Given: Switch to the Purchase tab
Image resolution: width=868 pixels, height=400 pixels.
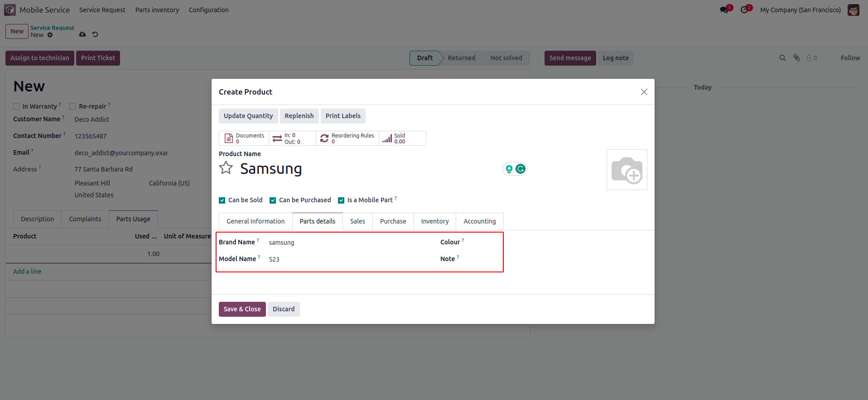Looking at the screenshot, I should [x=393, y=221].
